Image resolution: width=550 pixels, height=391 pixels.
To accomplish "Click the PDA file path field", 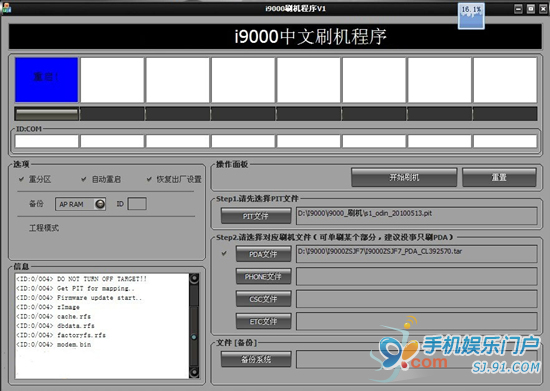I will click(x=417, y=254).
